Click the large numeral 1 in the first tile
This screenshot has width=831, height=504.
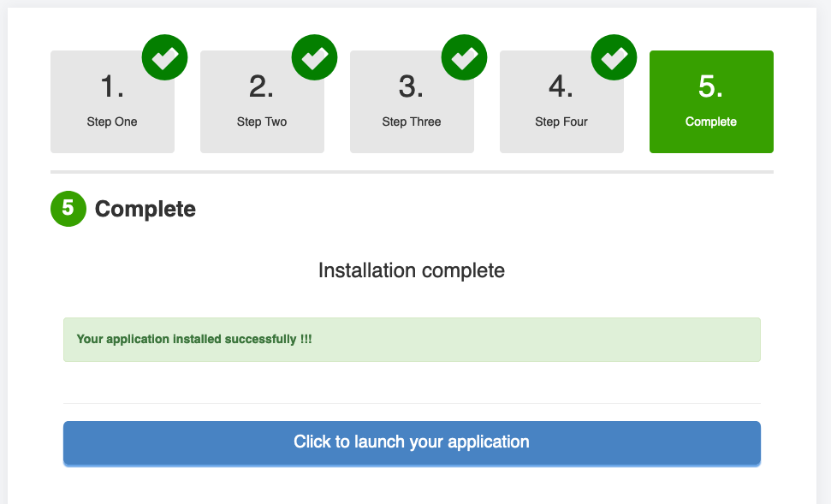click(x=112, y=87)
